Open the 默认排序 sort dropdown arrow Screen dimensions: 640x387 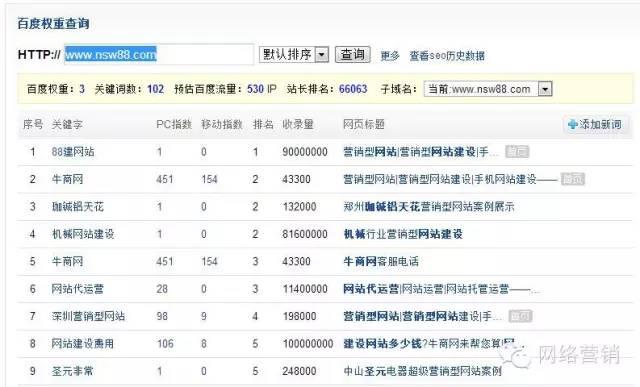(322, 54)
